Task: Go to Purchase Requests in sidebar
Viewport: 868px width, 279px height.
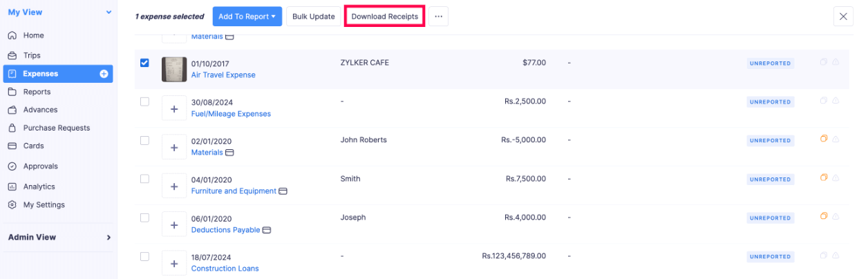Action: tap(57, 128)
